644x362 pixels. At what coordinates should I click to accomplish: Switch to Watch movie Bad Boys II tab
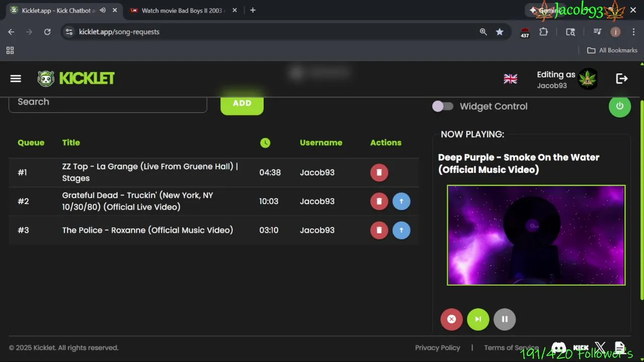184,10
